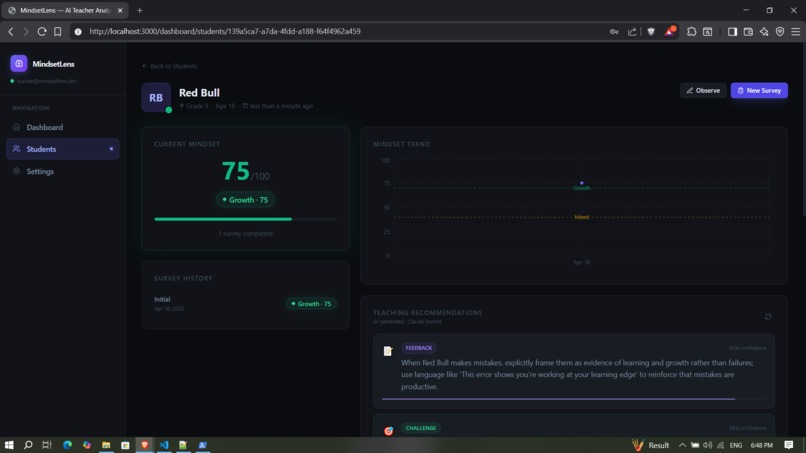Open the Leo AI sparkle icon

(764, 31)
